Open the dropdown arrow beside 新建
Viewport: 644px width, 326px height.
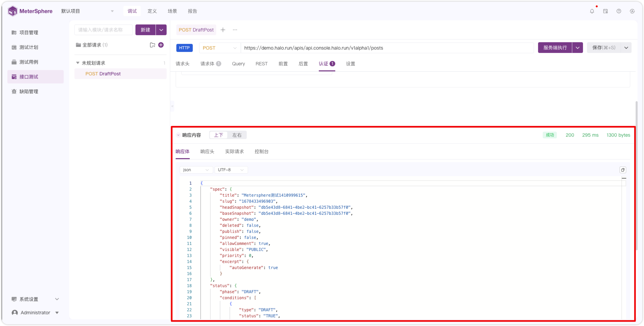[x=161, y=30]
